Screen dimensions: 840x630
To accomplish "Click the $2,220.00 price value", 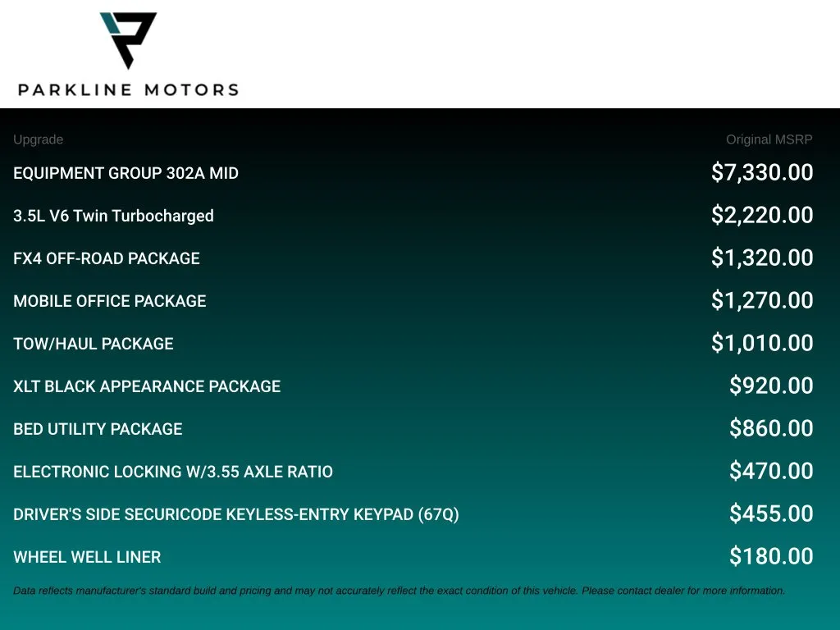I will 762,216.
